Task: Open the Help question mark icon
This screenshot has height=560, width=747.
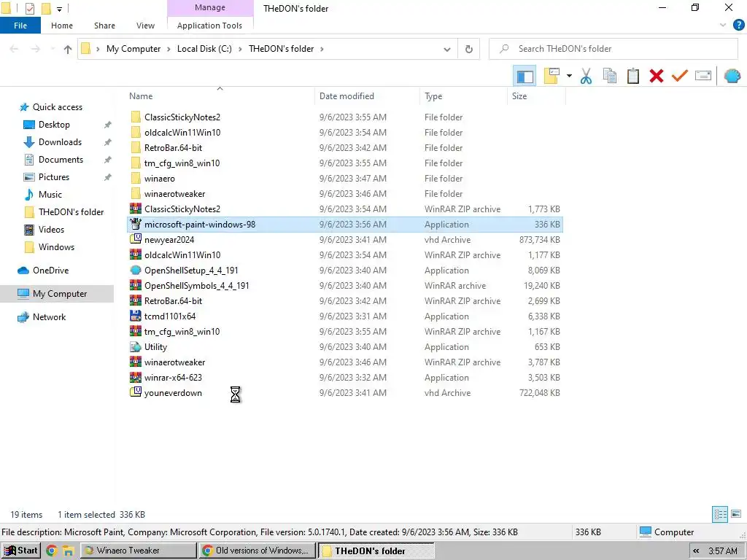Action: point(738,26)
